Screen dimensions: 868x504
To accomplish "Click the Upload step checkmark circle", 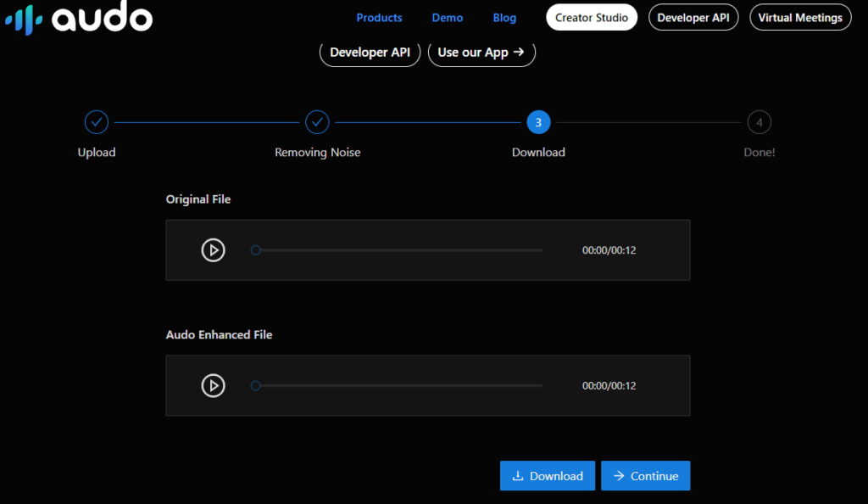I will click(97, 122).
